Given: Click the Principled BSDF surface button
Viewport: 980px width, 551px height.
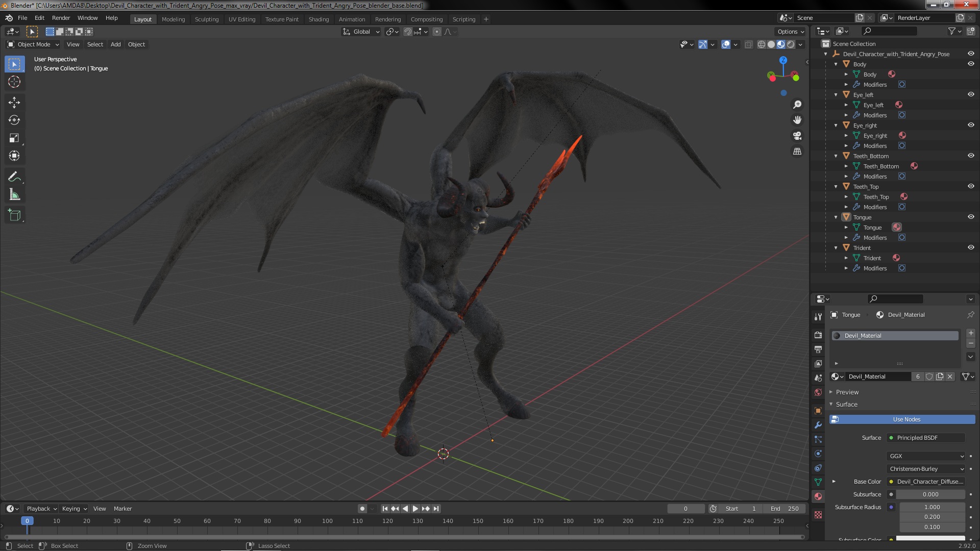Looking at the screenshot, I should coord(926,438).
